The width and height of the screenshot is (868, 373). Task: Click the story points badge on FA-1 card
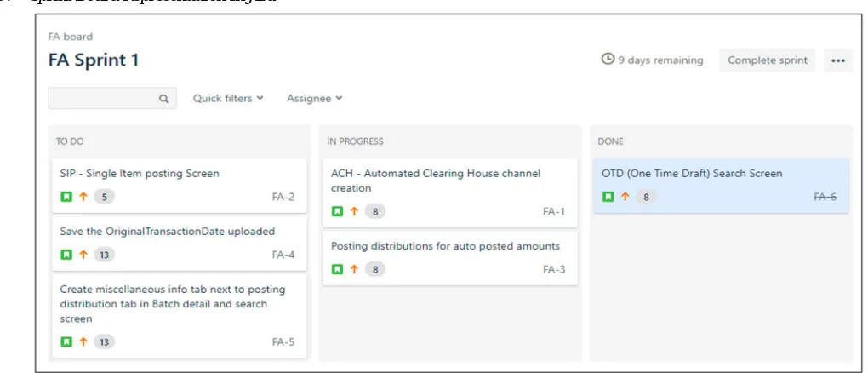click(x=374, y=211)
